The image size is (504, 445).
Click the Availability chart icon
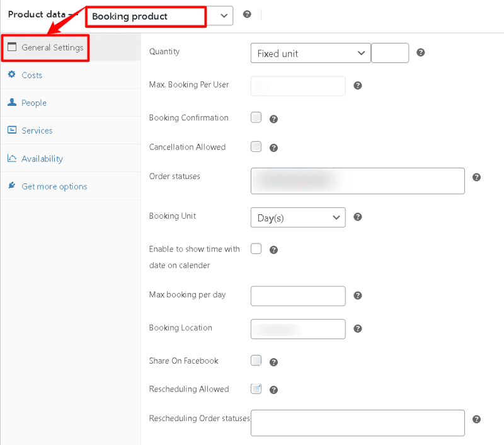tap(13, 158)
